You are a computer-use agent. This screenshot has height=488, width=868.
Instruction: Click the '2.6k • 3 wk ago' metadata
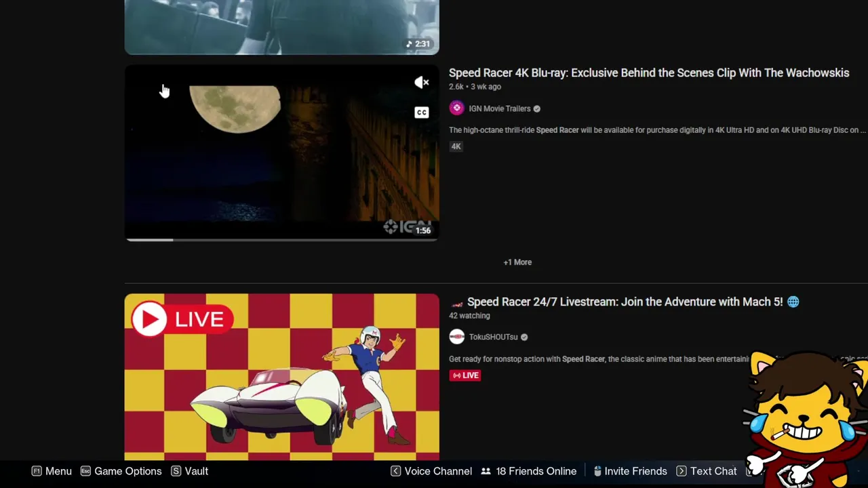click(475, 87)
